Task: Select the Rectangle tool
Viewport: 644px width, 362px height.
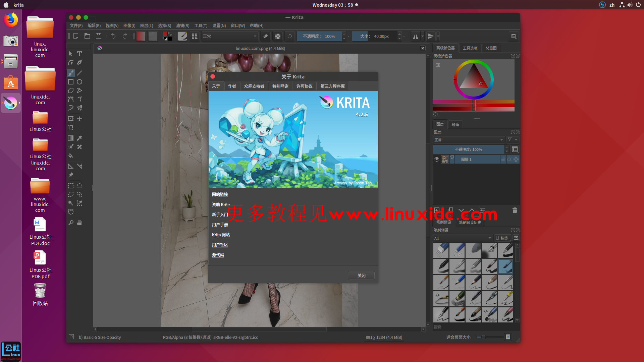Action: [x=71, y=82]
